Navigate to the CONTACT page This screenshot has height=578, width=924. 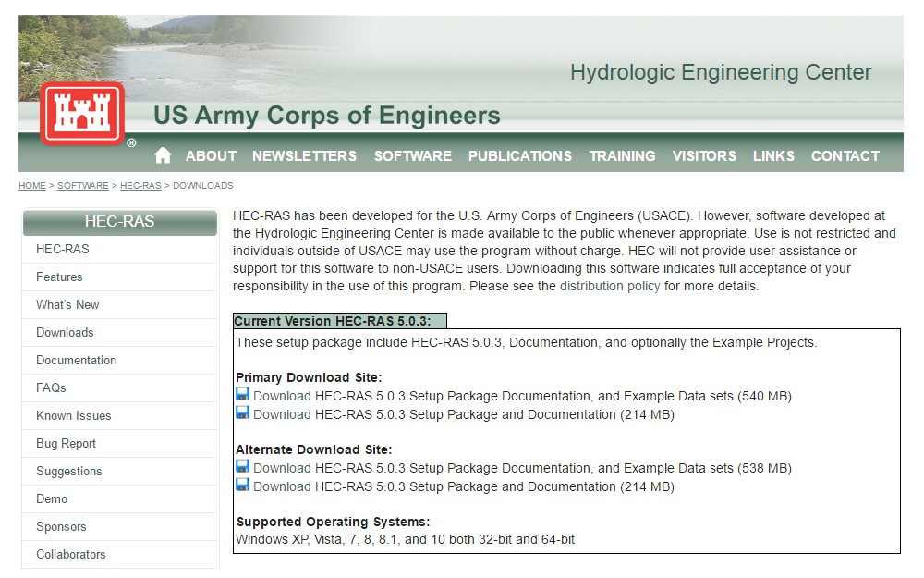point(845,156)
